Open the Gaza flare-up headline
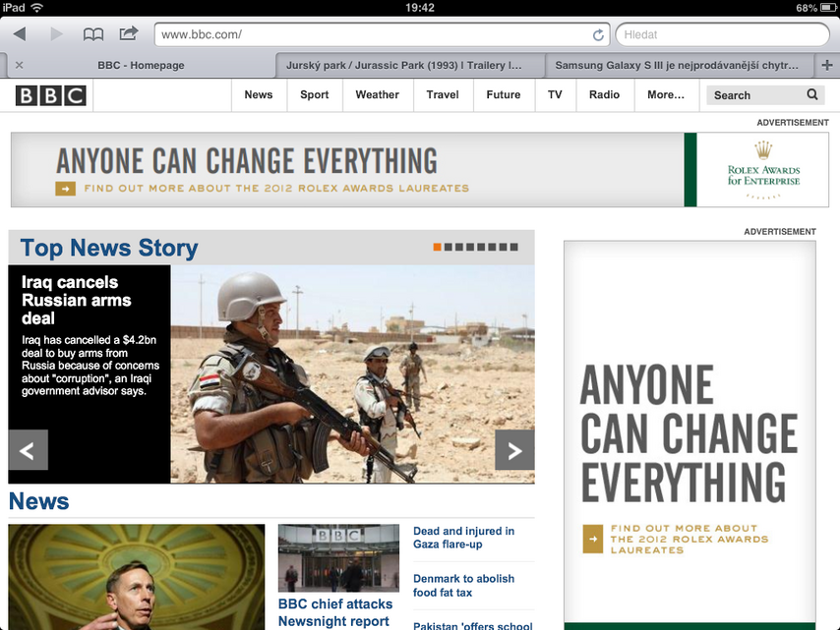The height and width of the screenshot is (630, 840). click(463, 538)
